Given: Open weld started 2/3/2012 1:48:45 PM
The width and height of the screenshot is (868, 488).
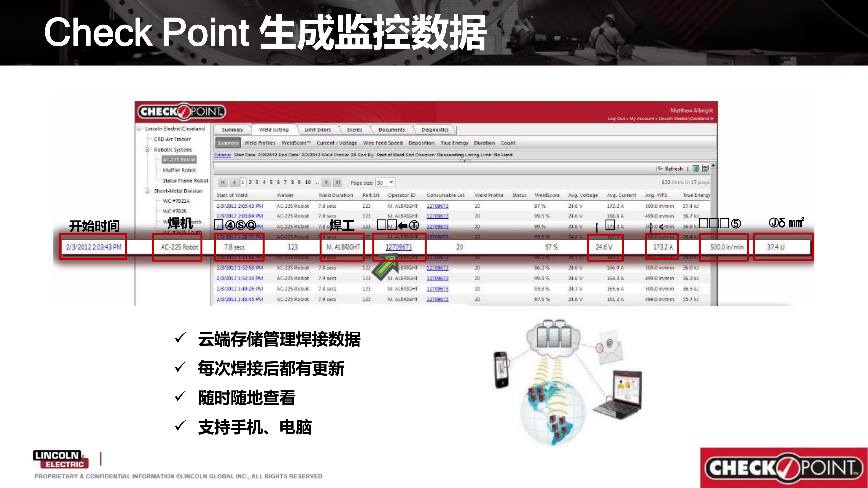Looking at the screenshot, I should [240, 299].
